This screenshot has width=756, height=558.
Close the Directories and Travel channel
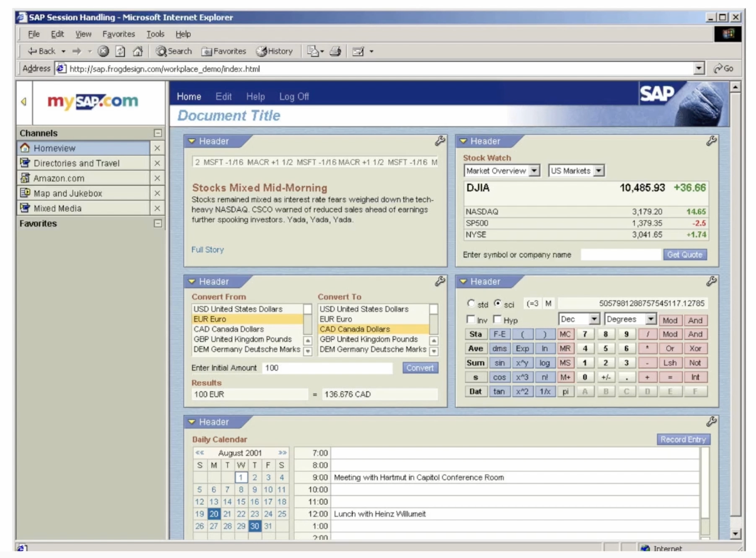pos(157,163)
